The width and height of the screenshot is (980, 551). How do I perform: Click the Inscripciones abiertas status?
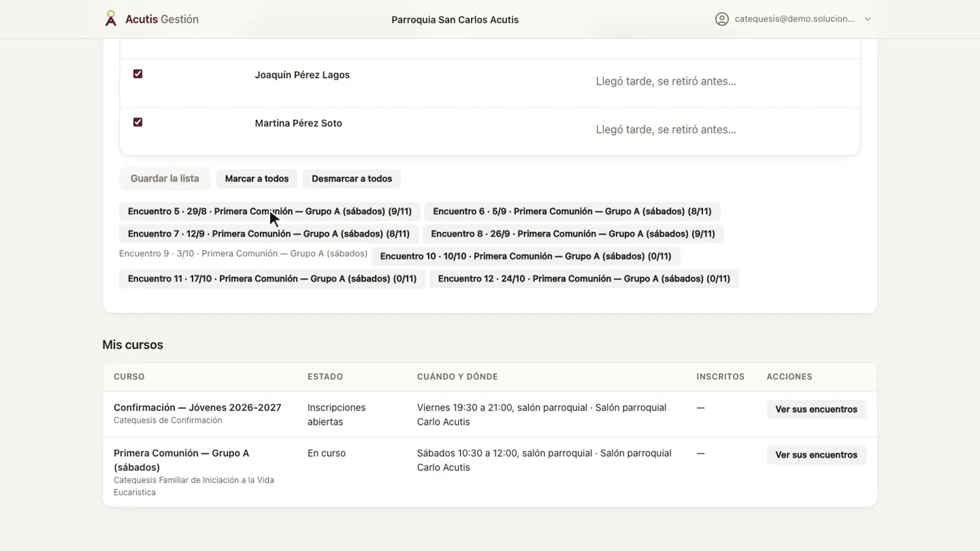[336, 414]
